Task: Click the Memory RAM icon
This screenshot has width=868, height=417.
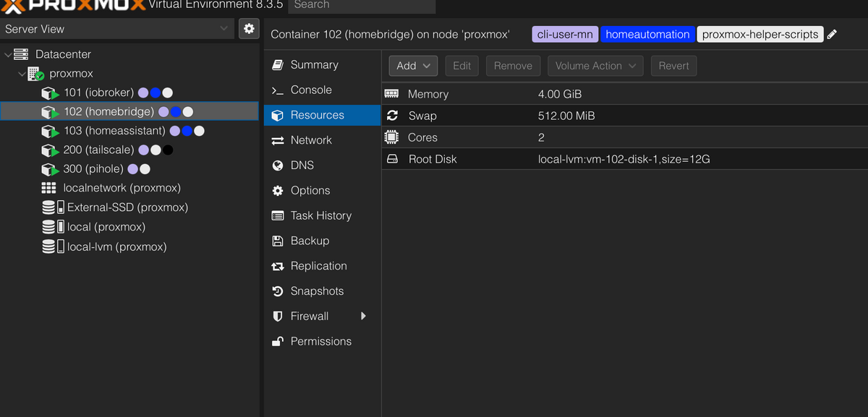Action: click(x=392, y=94)
